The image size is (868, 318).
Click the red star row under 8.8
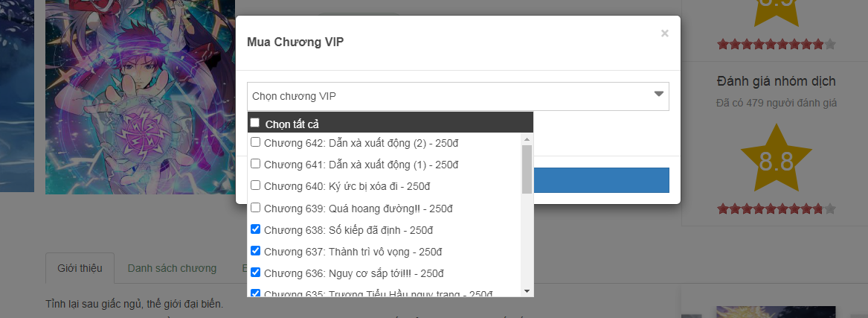(777, 209)
